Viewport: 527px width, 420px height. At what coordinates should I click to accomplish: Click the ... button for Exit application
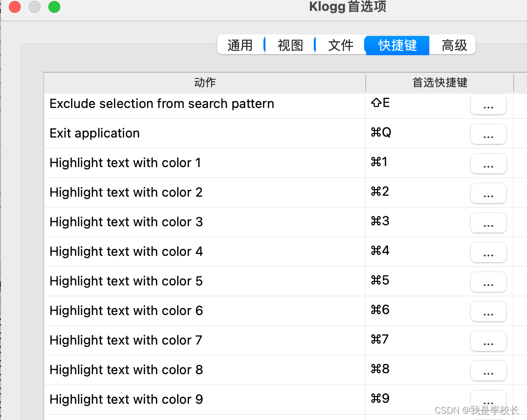(x=488, y=134)
